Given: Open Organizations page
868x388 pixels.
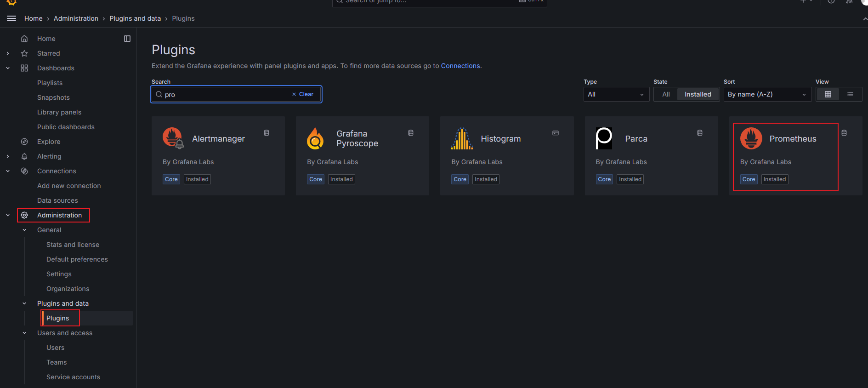Looking at the screenshot, I should point(68,289).
